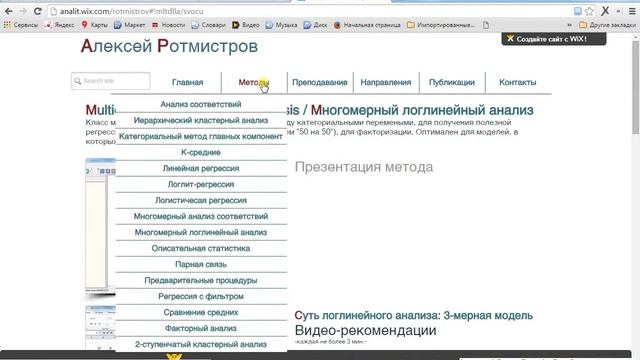Select Парная связь menu item
The width and height of the screenshot is (640, 360).
[201, 264]
